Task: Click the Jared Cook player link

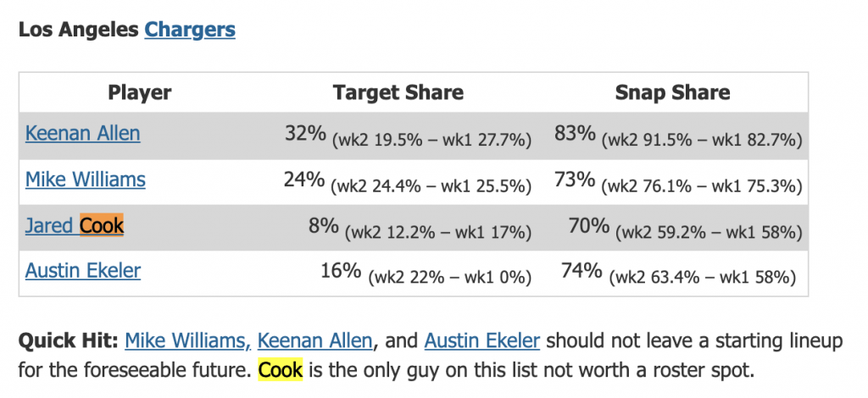Action: pos(75,225)
